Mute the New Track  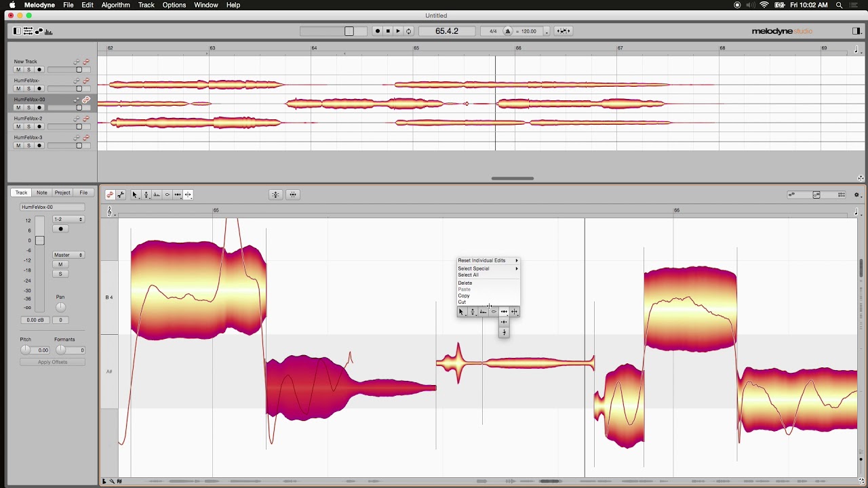coord(18,70)
